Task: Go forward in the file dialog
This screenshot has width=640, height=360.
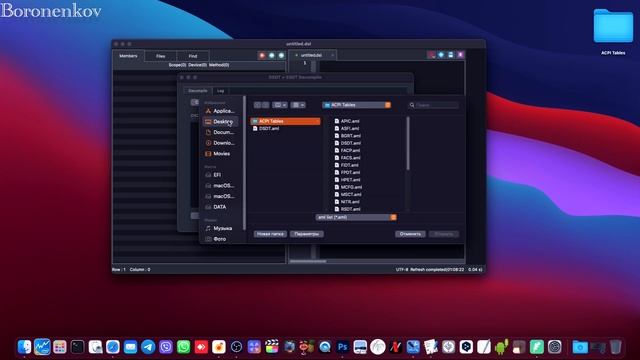Action: coord(265,105)
